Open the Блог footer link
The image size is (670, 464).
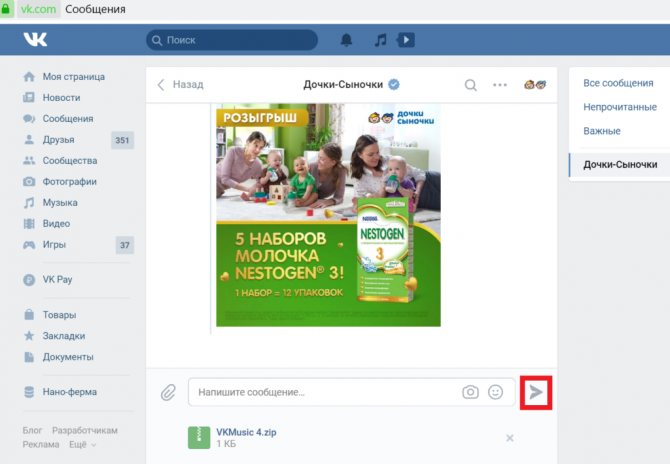[x=32, y=430]
